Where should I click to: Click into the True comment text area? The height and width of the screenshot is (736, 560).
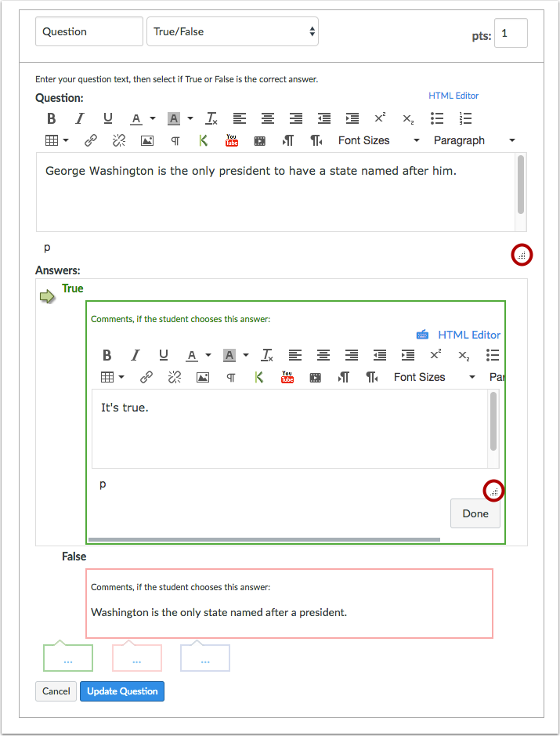(290, 429)
